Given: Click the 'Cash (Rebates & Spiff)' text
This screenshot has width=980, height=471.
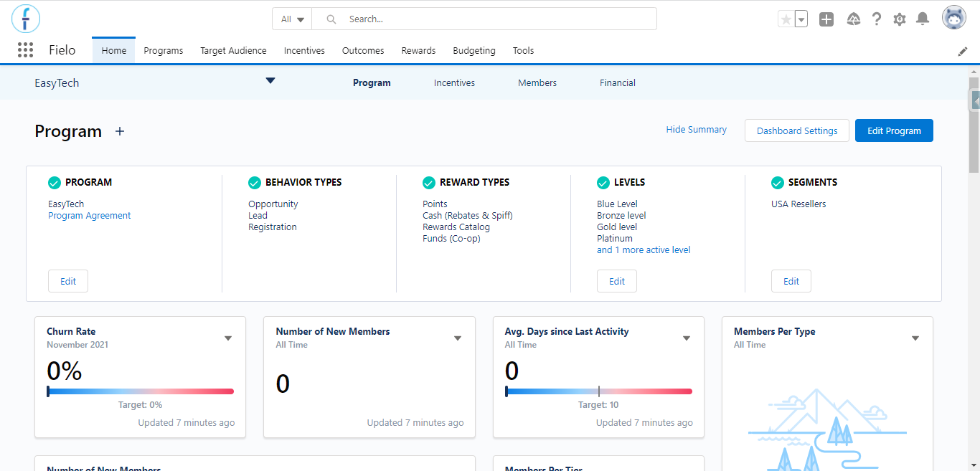Looking at the screenshot, I should pos(468,216).
